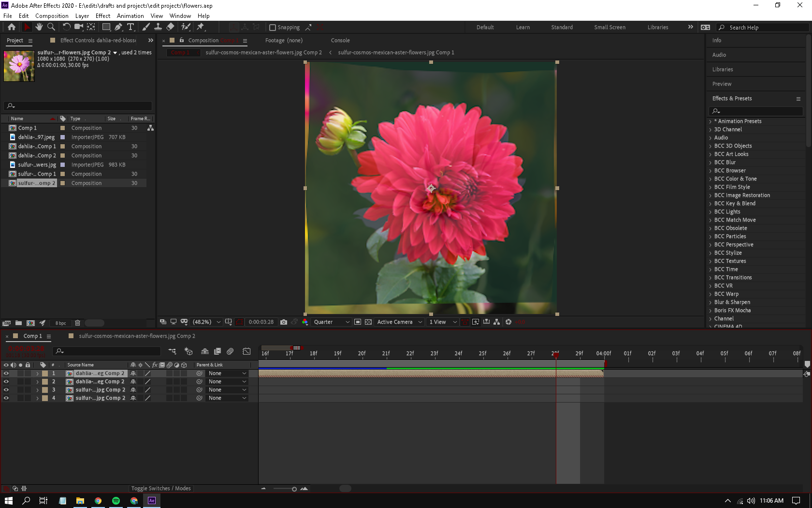Hide layer 1 dahlia Comp 2
The width and height of the screenshot is (812, 508).
coord(6,373)
